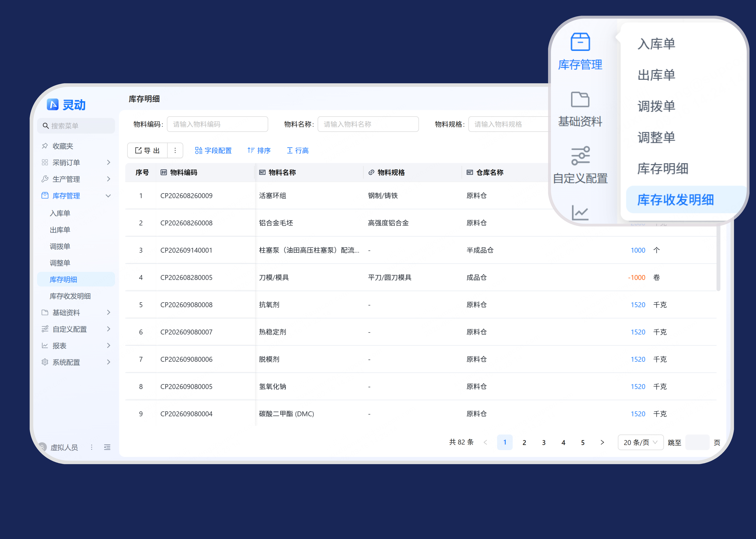This screenshot has height=539, width=756.
Task: Click the 报表 chart icon in sidebar
Action: (45, 346)
